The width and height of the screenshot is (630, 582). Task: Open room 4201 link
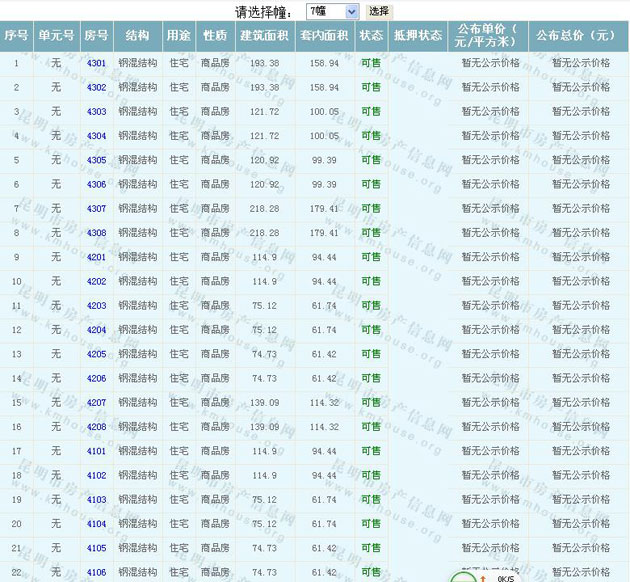click(96, 257)
